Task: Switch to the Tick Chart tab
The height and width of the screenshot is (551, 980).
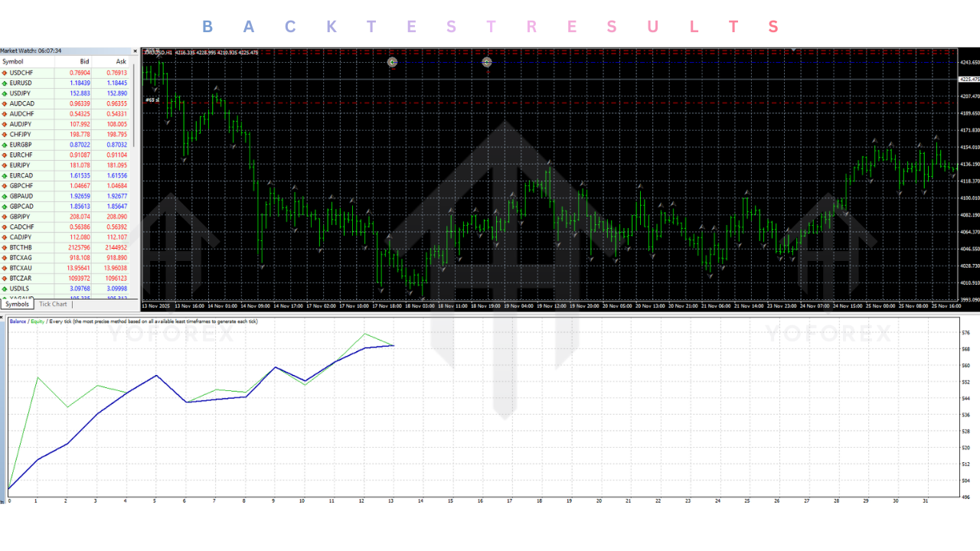Action: (52, 304)
